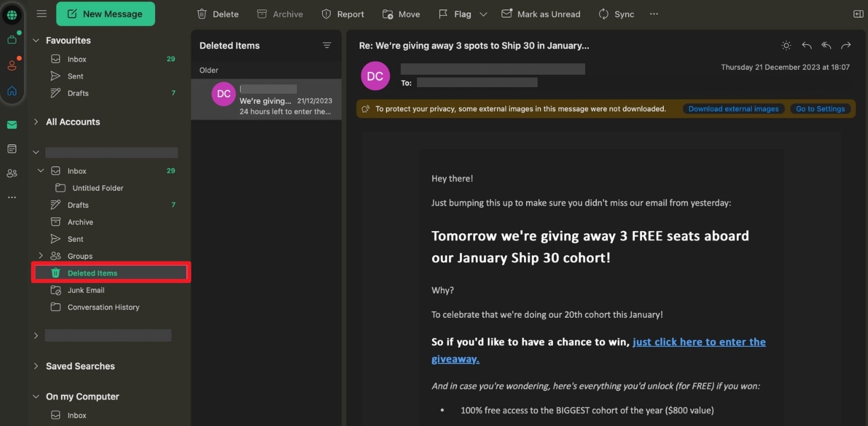Click the Reply All icon
Viewport: 868px width, 426px height.
pos(826,45)
